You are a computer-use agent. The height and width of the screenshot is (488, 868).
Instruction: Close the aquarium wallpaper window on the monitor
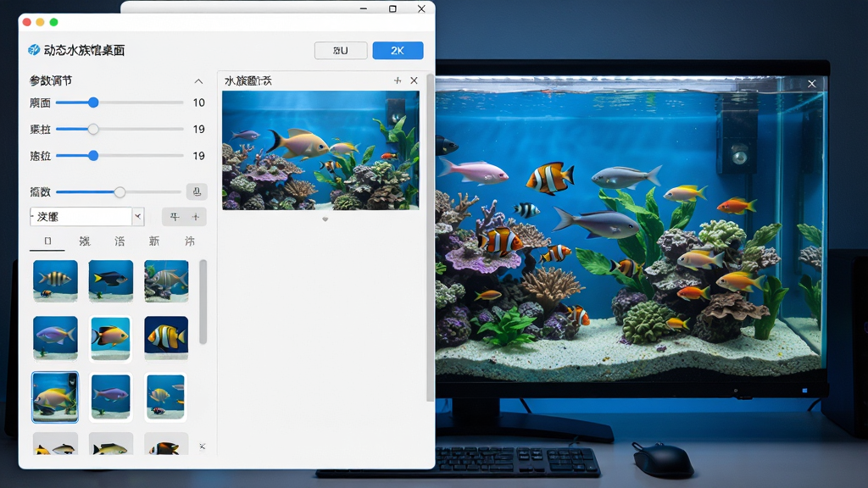811,84
